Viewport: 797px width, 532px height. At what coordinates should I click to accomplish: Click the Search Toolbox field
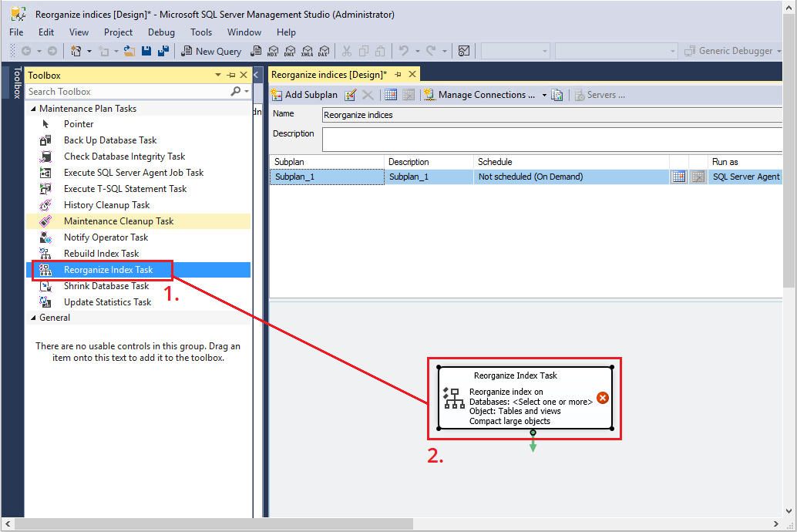click(128, 92)
